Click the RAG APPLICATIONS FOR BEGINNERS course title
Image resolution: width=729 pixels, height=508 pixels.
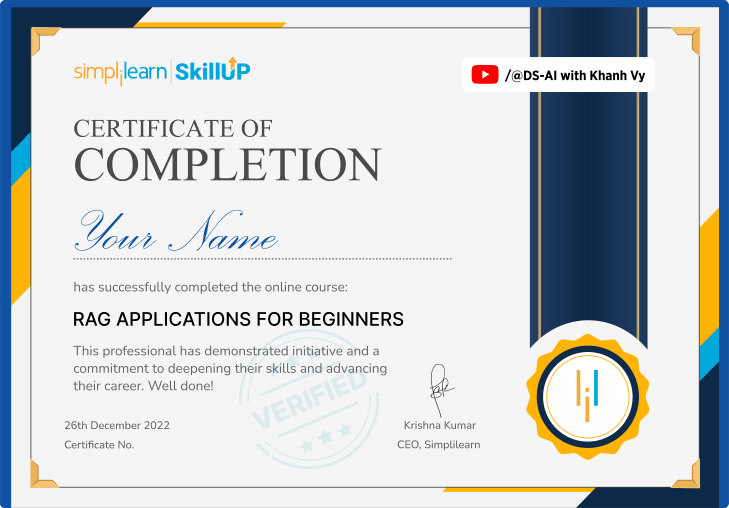[x=238, y=320]
